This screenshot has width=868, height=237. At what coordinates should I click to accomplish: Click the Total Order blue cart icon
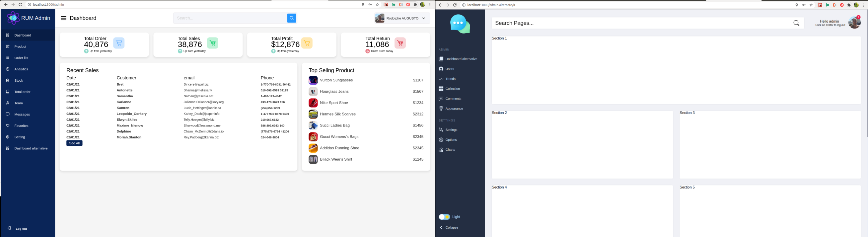(x=118, y=43)
